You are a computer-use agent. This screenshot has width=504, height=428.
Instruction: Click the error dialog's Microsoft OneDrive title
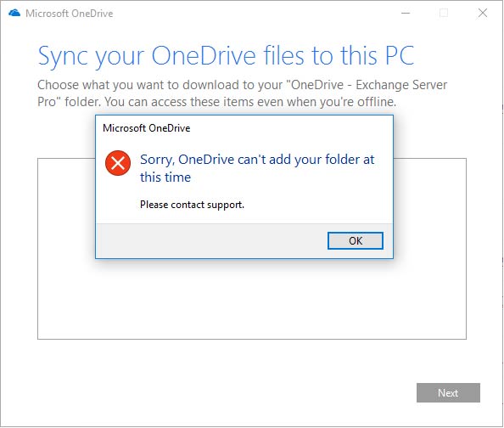(147, 128)
